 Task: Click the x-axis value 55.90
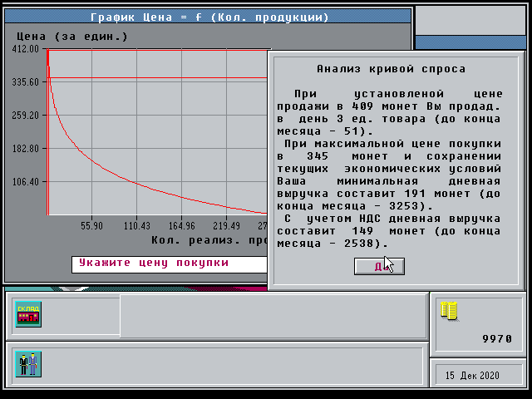[x=91, y=225]
